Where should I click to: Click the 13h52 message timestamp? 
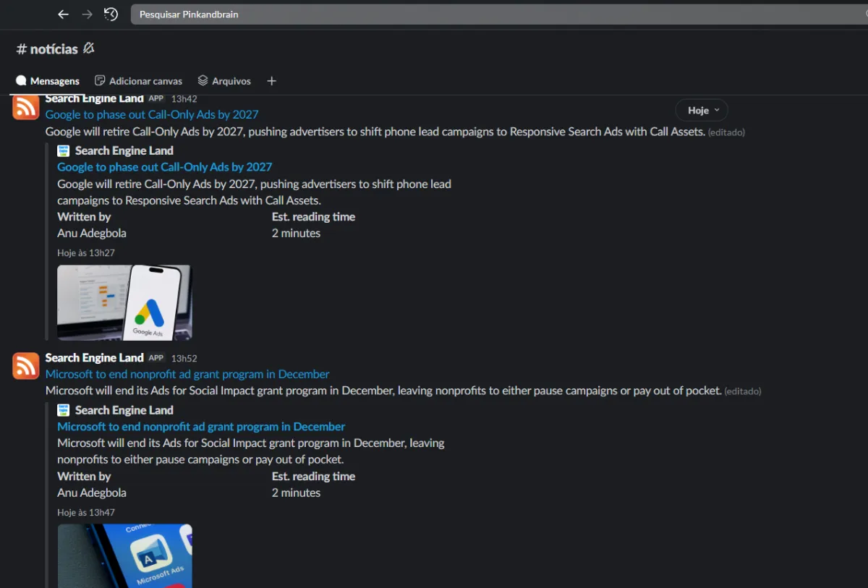click(x=184, y=358)
